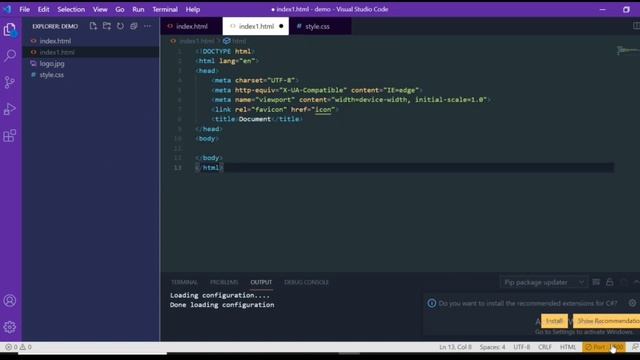
Task: Select index1.html in the Explorer tree
Action: pyautogui.click(x=91, y=52)
